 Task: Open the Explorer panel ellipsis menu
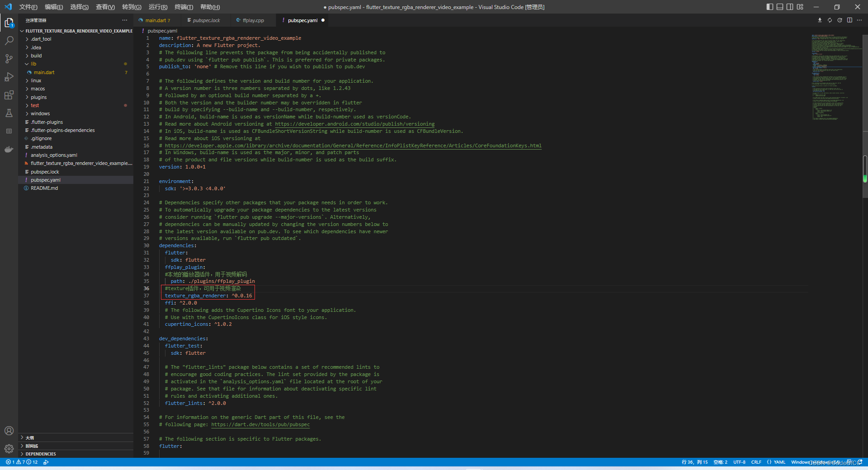(125, 20)
